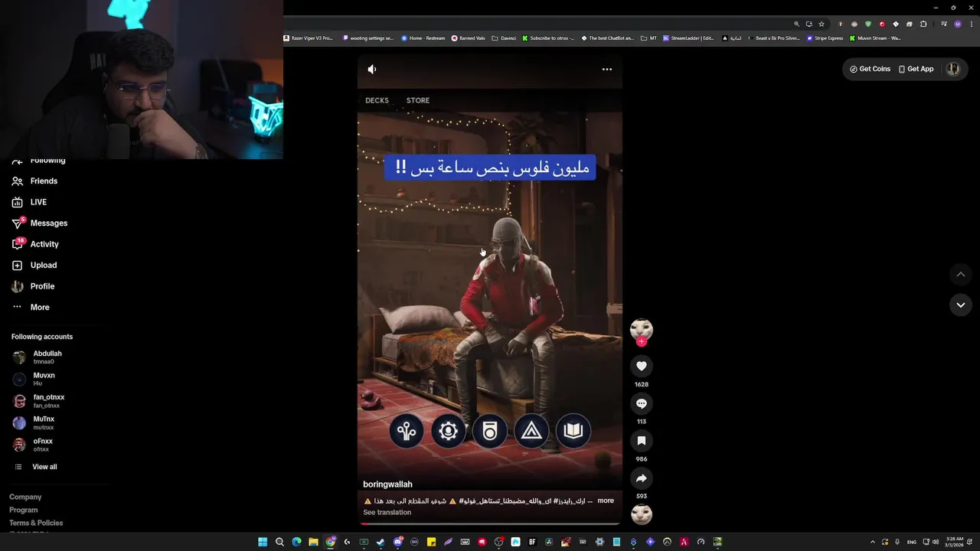Click See translation under caption
The image size is (980, 551).
pos(387,512)
